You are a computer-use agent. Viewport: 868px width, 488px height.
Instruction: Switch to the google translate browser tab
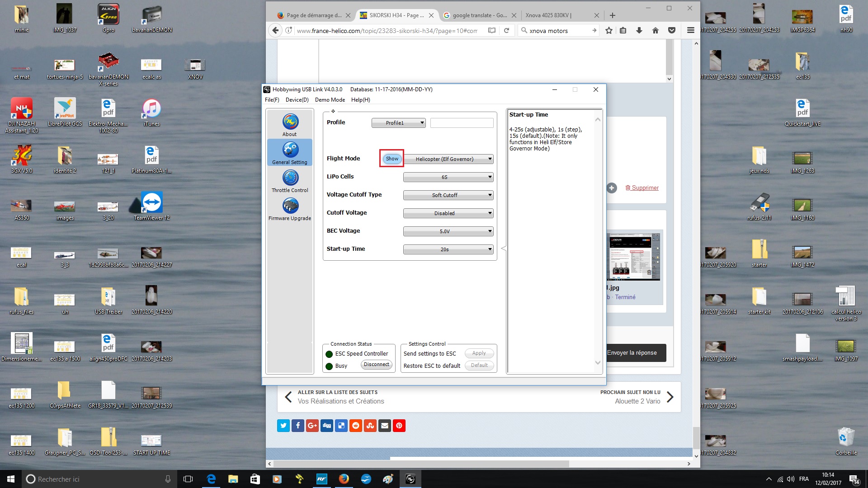pos(480,15)
